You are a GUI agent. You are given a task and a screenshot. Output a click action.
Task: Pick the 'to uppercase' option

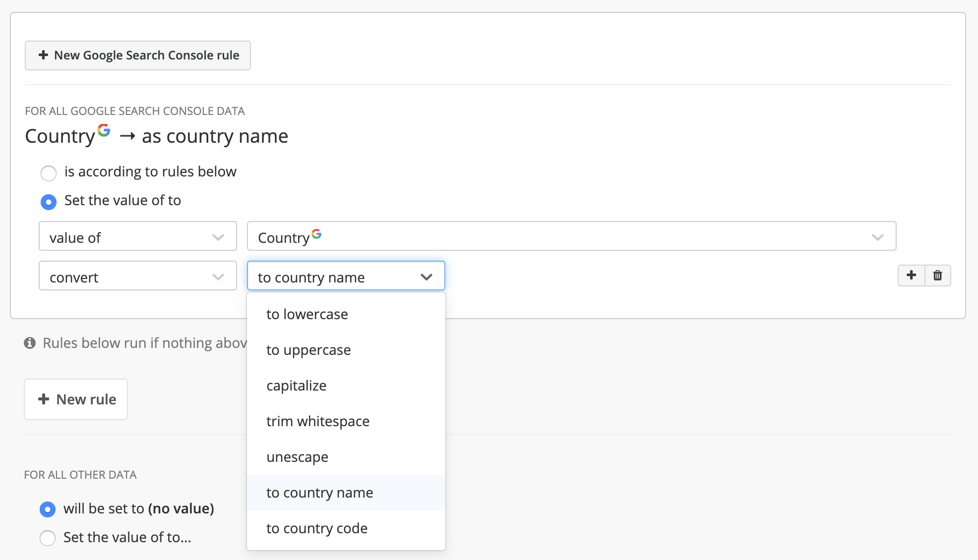[308, 350]
